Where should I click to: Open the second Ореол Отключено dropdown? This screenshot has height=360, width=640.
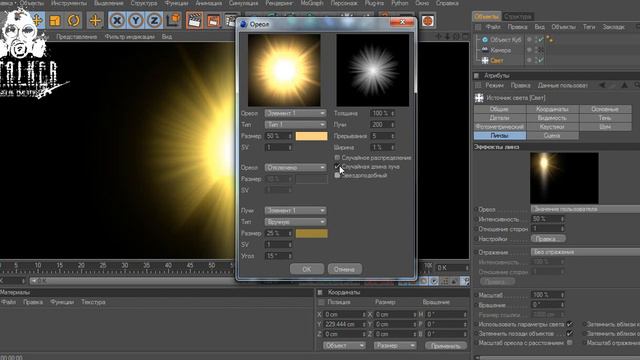295,168
